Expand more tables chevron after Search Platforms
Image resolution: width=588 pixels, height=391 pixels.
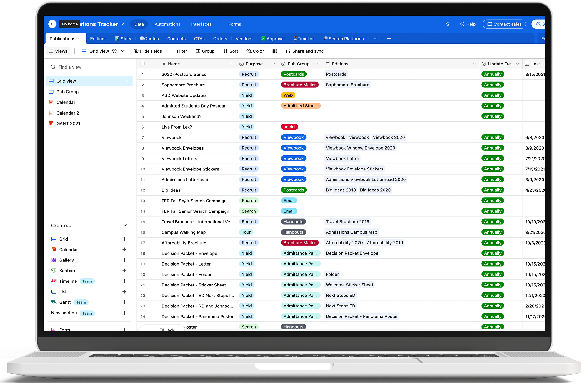[x=375, y=39]
